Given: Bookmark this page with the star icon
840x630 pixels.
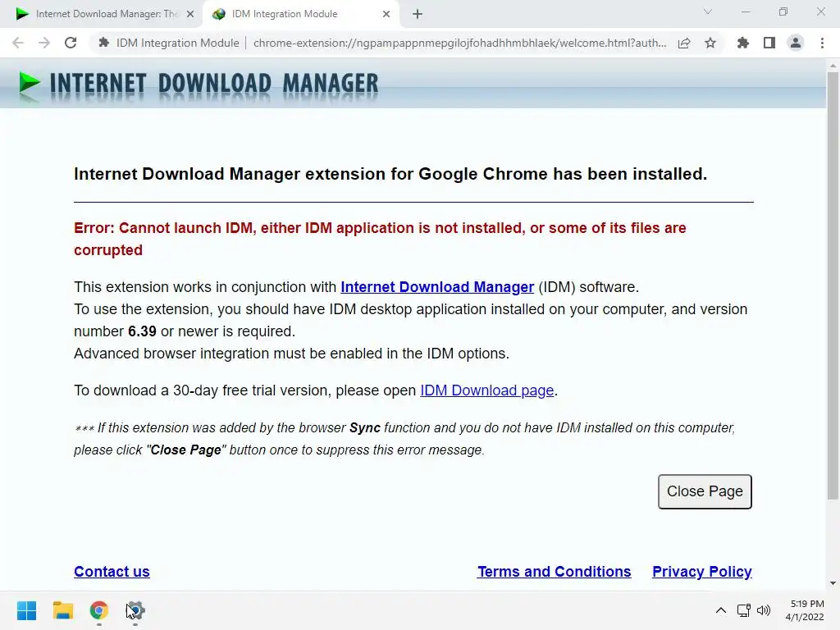Looking at the screenshot, I should pos(710,43).
